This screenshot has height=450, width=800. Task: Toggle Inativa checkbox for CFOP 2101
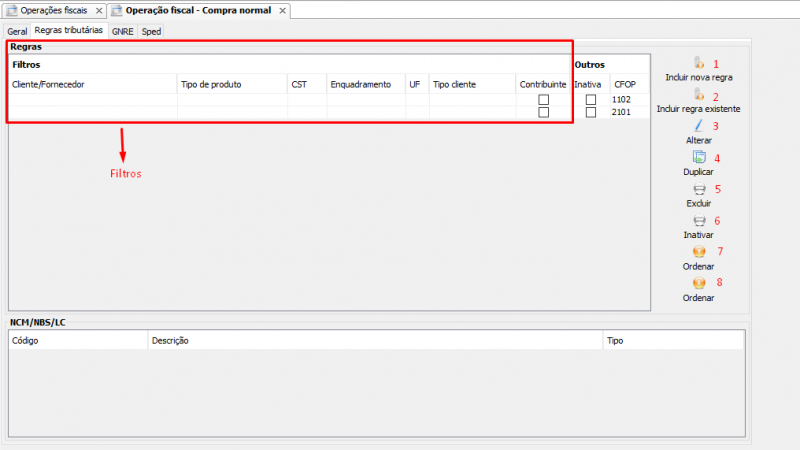click(591, 112)
